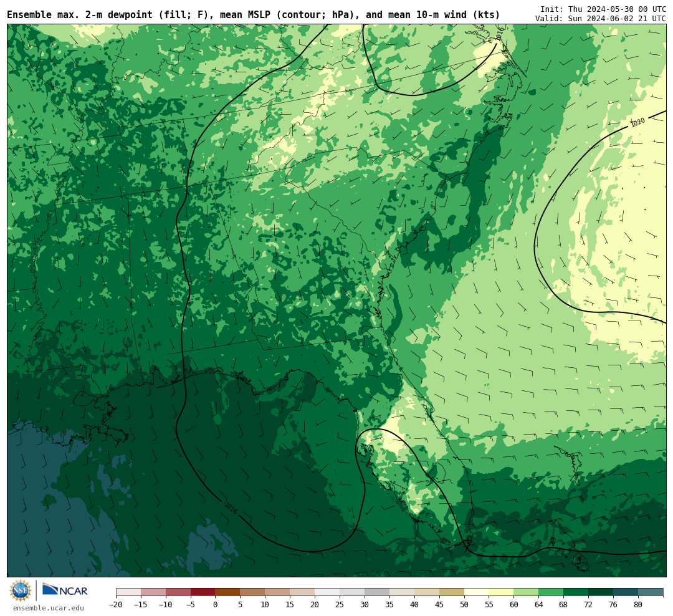Image resolution: width=673 pixels, height=616 pixels.
Task: Pick the dark green swatch between 72 and 76
Action: click(601, 592)
